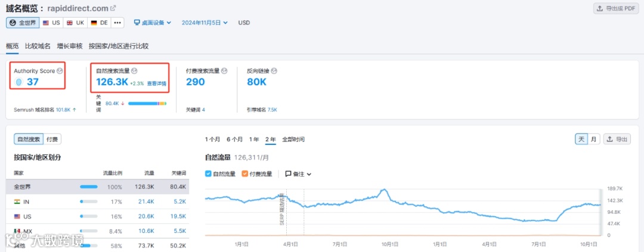The width and height of the screenshot is (644, 252).
Task: Click MX traffic value 10.6K
Action: coord(147,232)
